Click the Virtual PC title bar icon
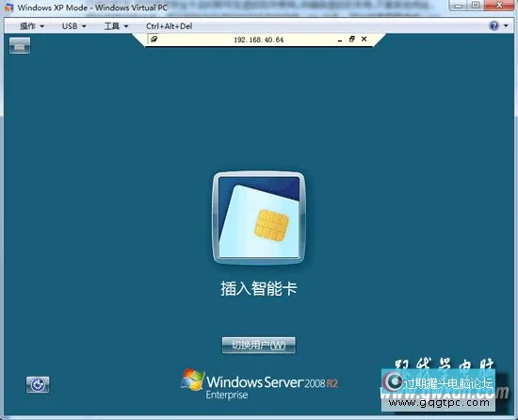 point(8,8)
